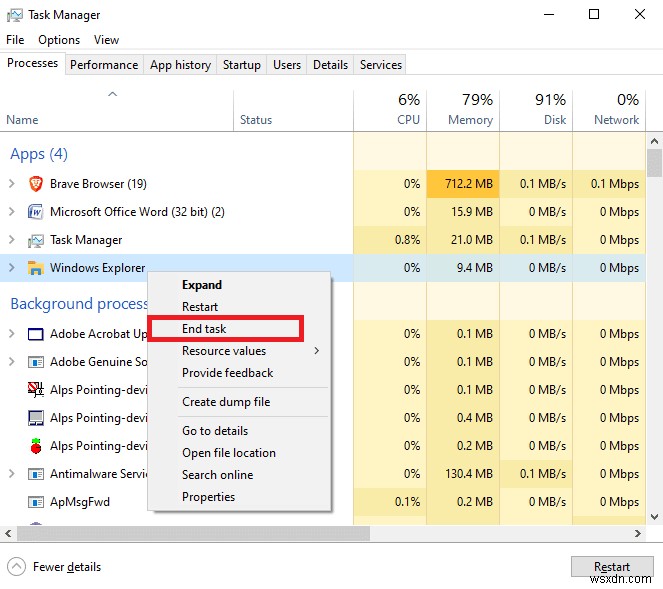Open the Resource values submenu arrow
663x589 pixels.
pos(317,351)
